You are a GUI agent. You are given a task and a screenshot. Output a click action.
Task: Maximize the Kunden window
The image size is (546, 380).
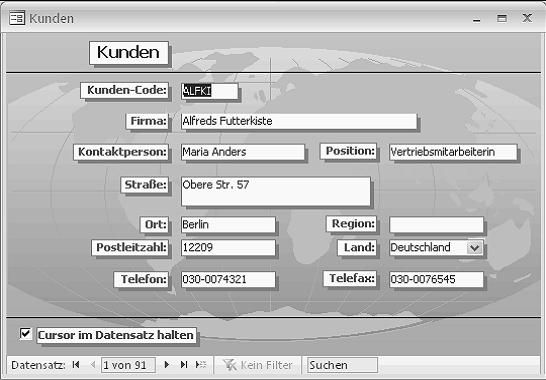coord(502,18)
